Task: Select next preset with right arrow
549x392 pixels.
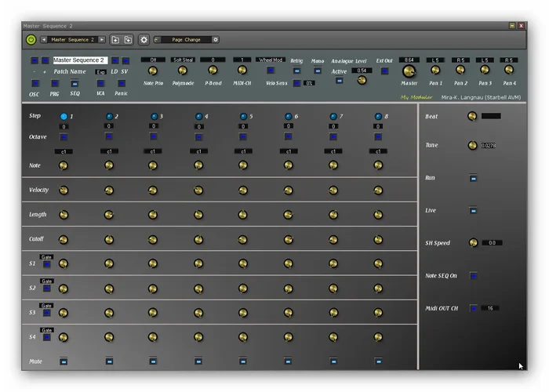Action: pos(102,39)
